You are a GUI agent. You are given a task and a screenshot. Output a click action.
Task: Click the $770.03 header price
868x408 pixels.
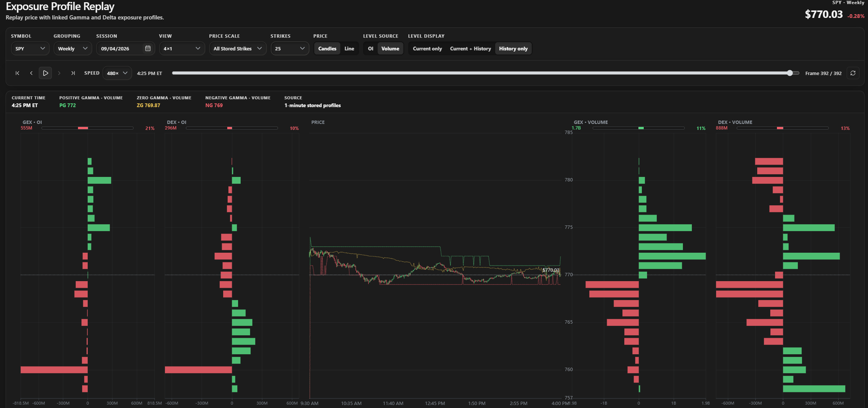[824, 14]
